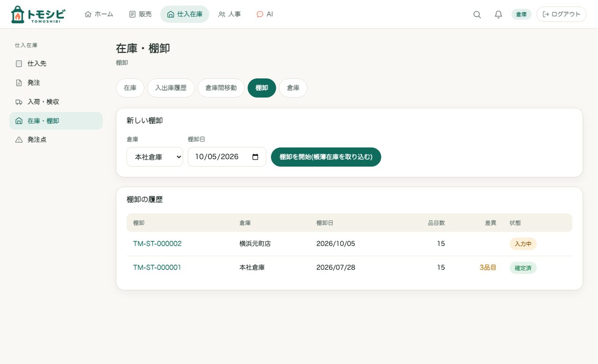Open stocktake TM-ST-000002 link

[157, 244]
